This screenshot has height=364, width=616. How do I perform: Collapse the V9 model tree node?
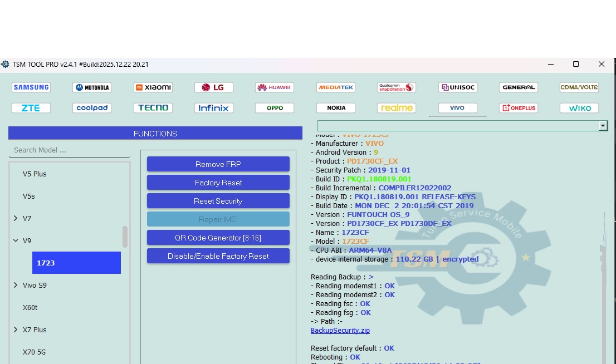coord(16,240)
